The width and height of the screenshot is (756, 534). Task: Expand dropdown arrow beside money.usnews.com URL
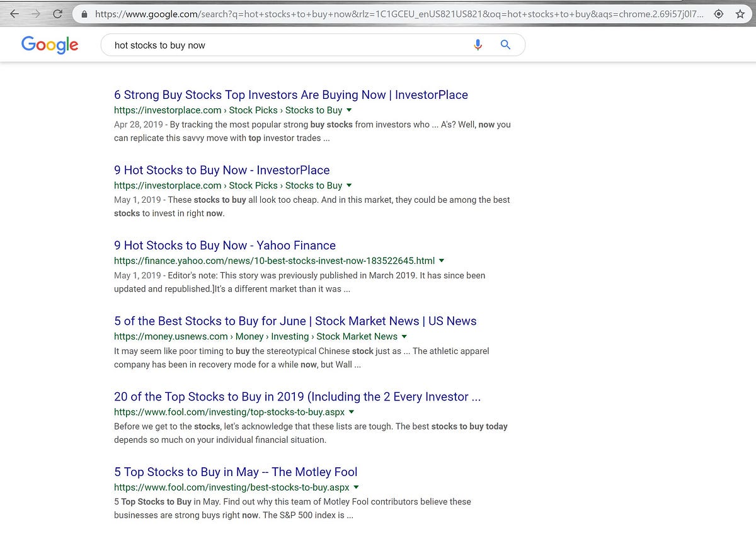(x=404, y=337)
